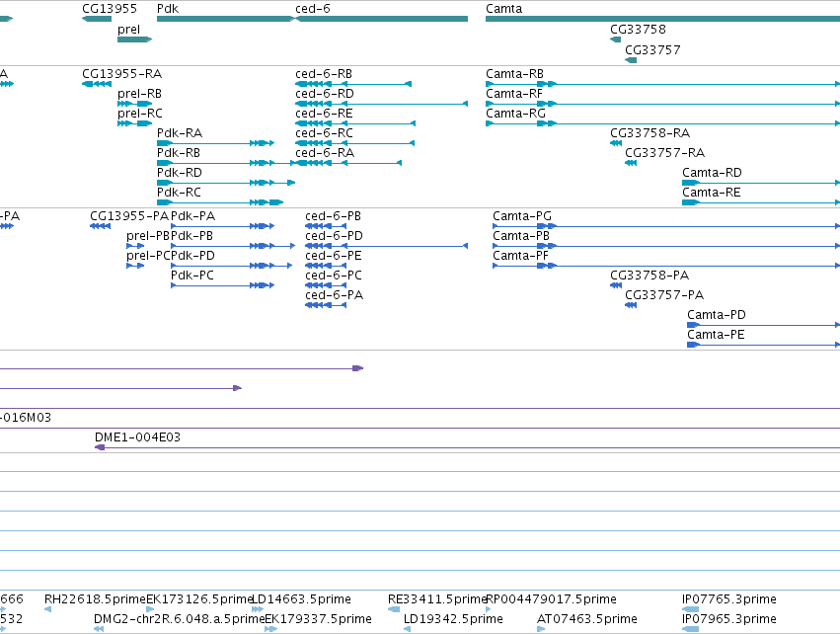Select the CG13955 gene label

click(110, 9)
